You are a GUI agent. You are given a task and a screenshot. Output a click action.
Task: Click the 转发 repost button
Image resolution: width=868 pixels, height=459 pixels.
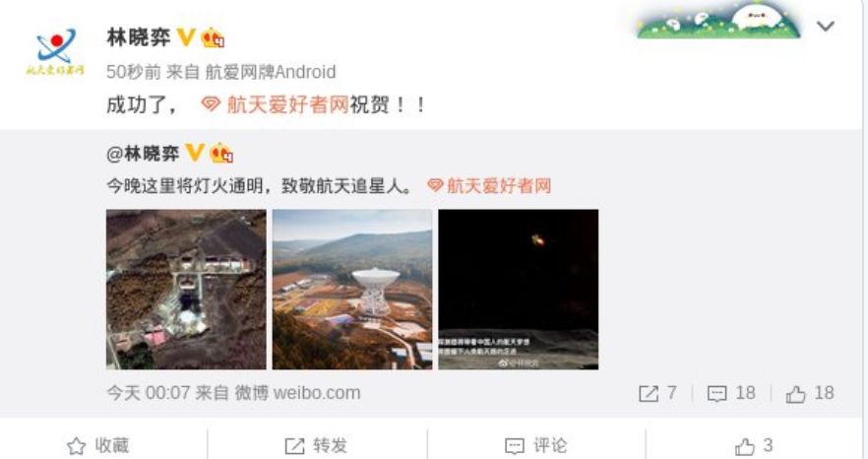(x=316, y=445)
